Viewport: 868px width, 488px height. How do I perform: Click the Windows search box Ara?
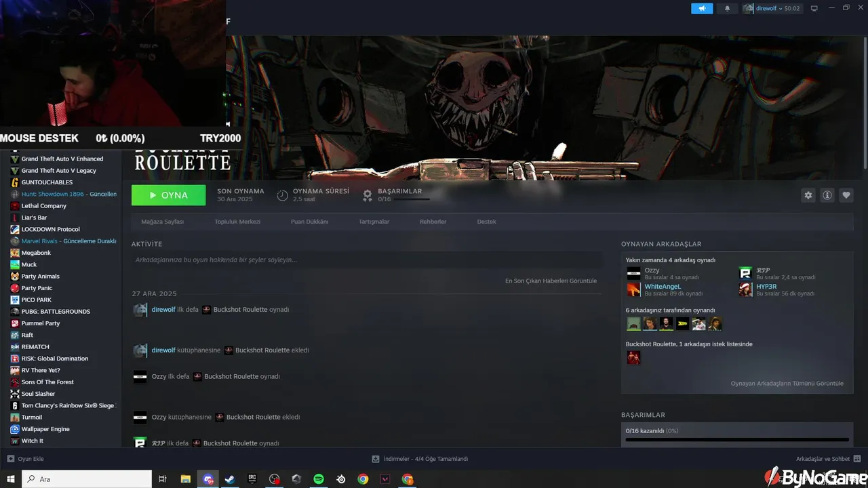[87, 479]
